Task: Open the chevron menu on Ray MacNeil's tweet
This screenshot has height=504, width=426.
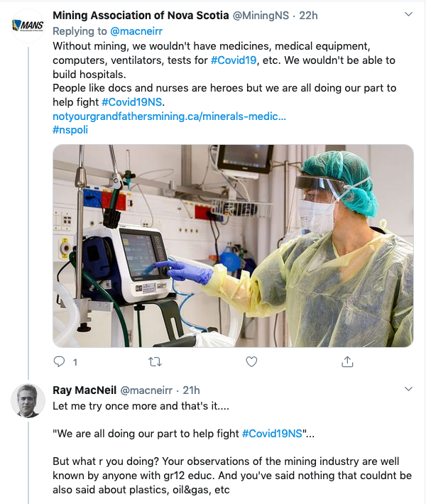Action: coord(408,389)
